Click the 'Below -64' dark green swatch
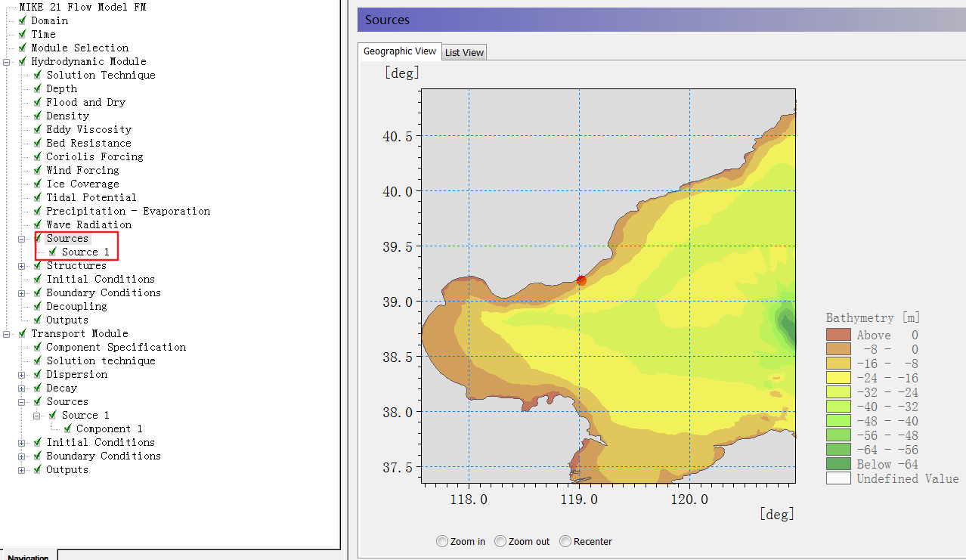The image size is (966, 560). (x=838, y=464)
